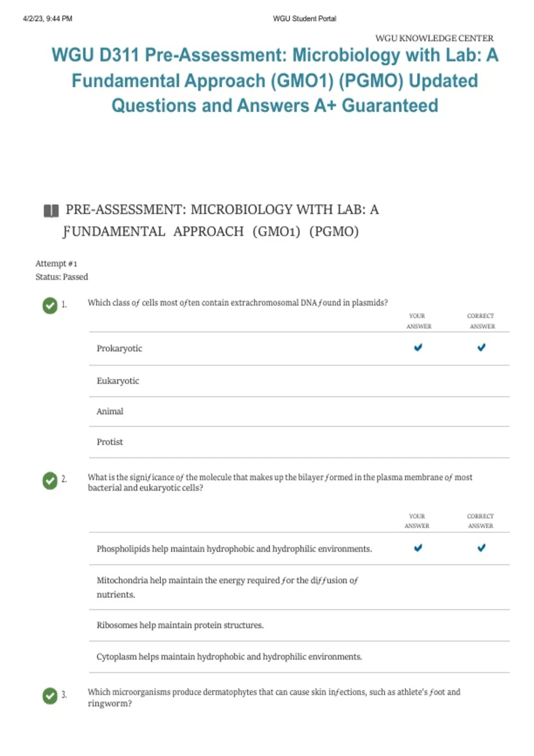Image resolution: width=534 pixels, height=756 pixels.
Task: Select the Eukaryotic answer option
Action: click(x=118, y=381)
